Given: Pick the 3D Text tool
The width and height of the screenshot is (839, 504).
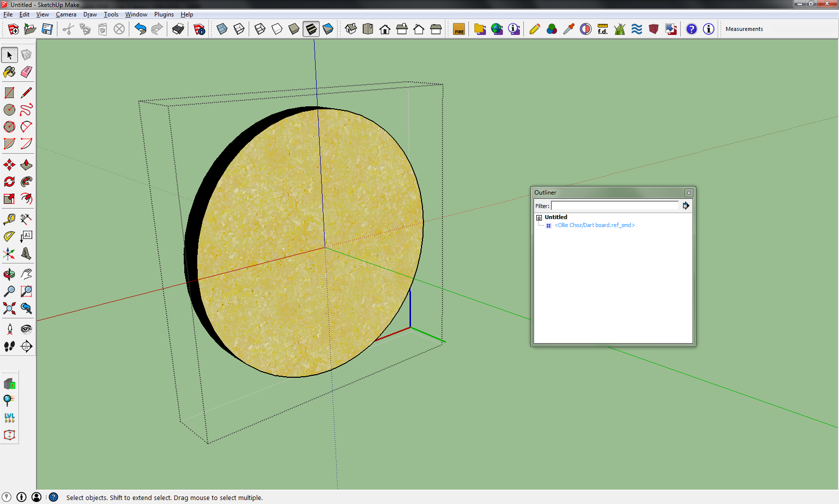Looking at the screenshot, I should 26,253.
